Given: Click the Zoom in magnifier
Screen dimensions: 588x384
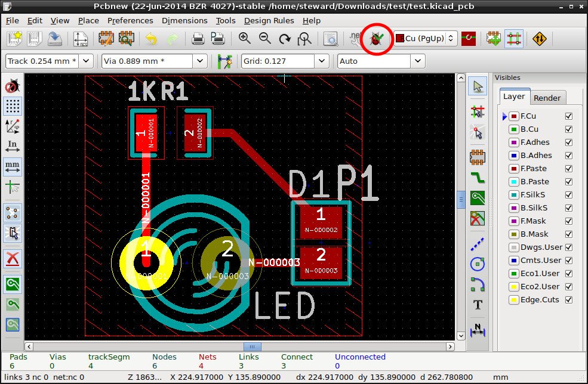Looking at the screenshot, I should click(x=245, y=38).
